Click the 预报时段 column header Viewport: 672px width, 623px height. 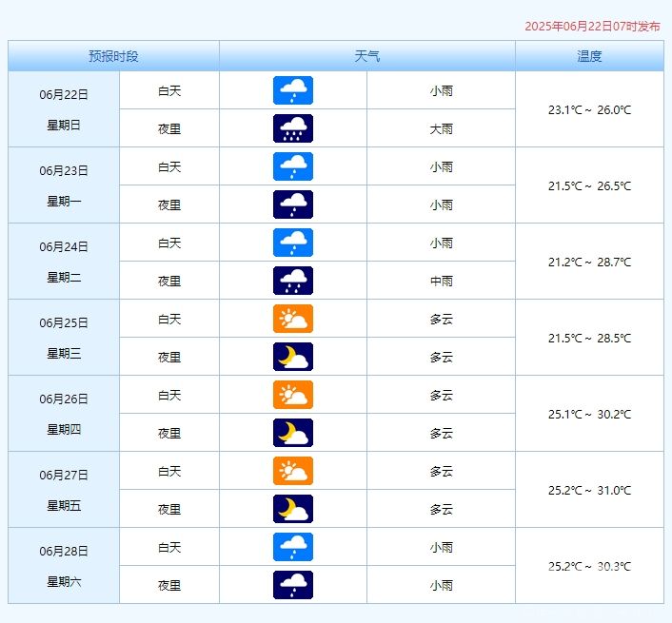[113, 56]
